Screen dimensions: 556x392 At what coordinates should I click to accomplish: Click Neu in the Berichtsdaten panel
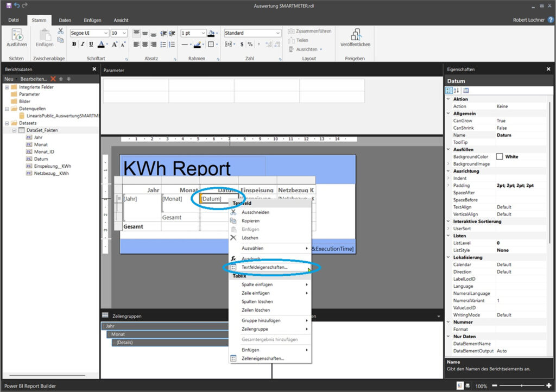click(9, 79)
